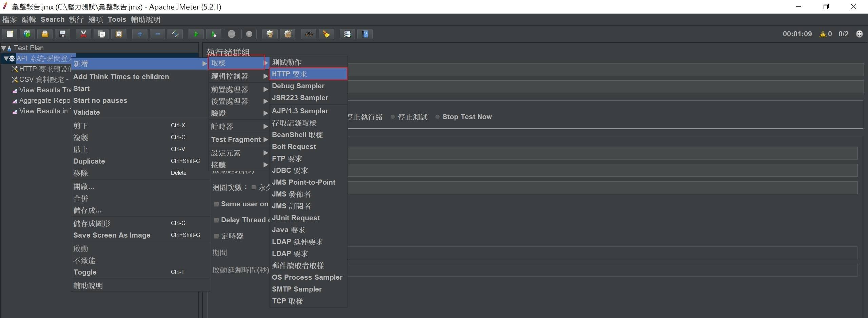Click the Paste clipboard toolbar icon
This screenshot has width=868, height=318.
(119, 34)
